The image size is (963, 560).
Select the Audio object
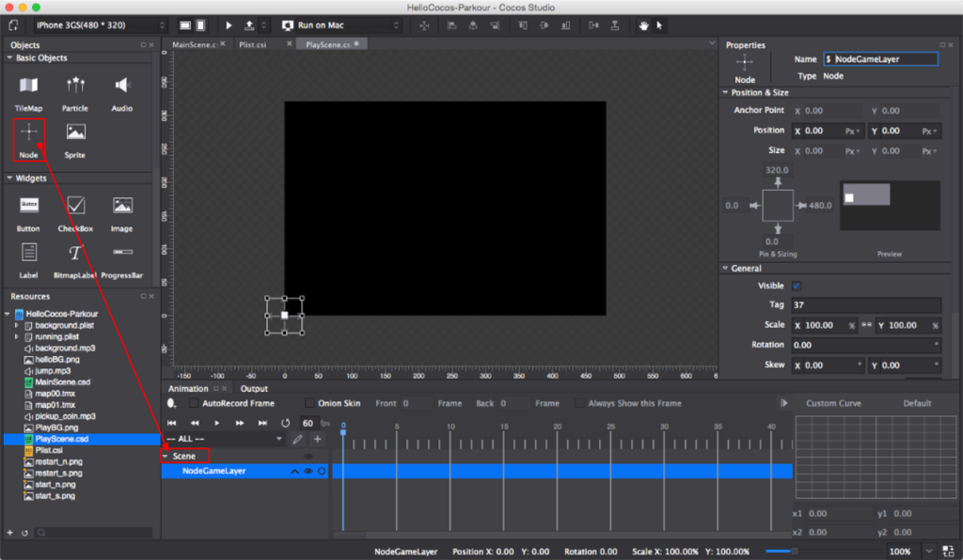(121, 93)
